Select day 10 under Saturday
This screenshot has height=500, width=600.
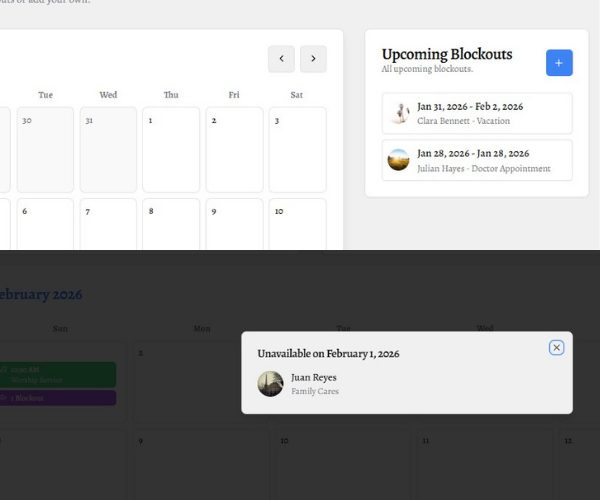click(297, 224)
